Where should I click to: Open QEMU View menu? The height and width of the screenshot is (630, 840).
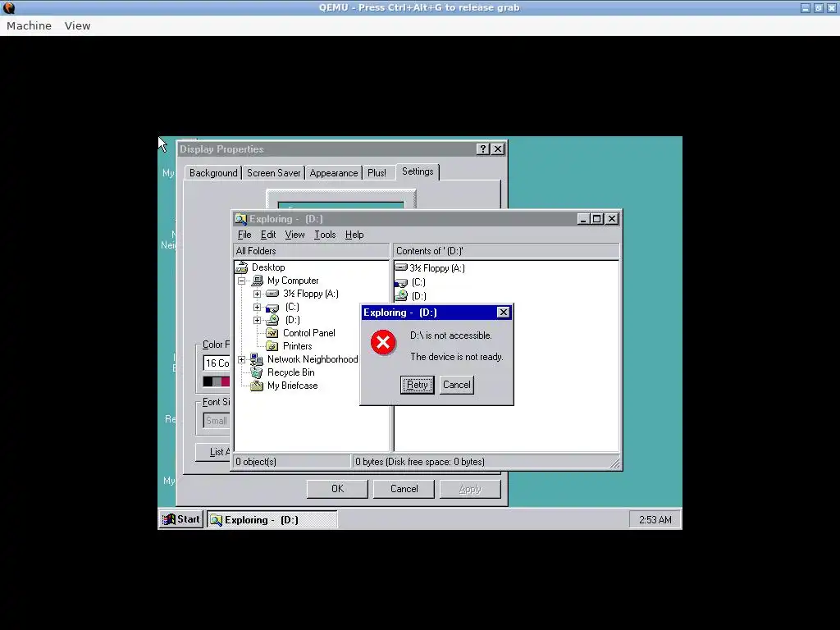coord(77,25)
